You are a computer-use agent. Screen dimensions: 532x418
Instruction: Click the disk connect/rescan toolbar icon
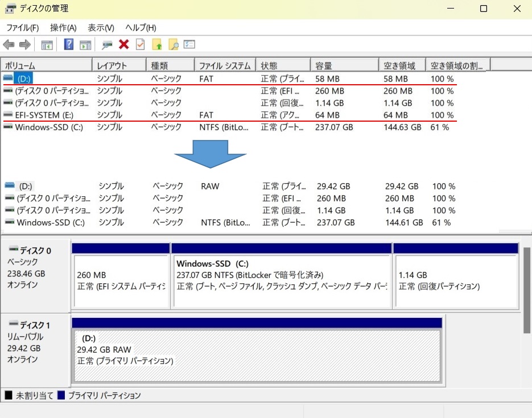click(107, 45)
